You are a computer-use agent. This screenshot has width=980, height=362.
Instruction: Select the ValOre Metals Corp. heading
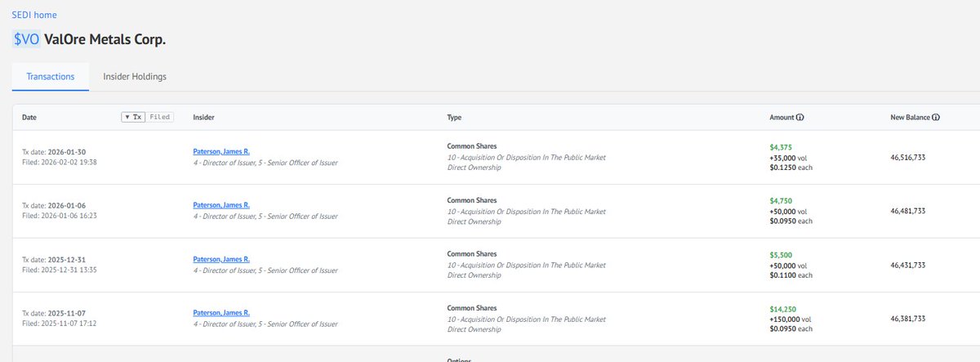pos(105,38)
